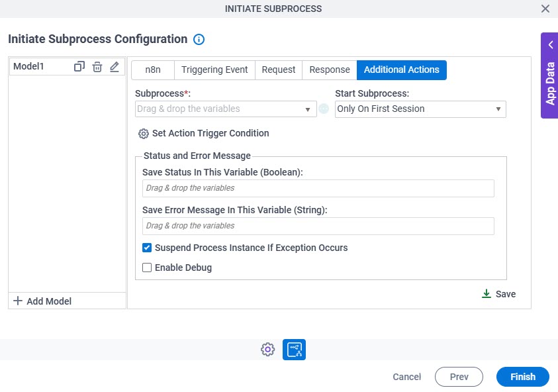
Task: Open the Start Subprocess dropdown
Action: point(420,109)
